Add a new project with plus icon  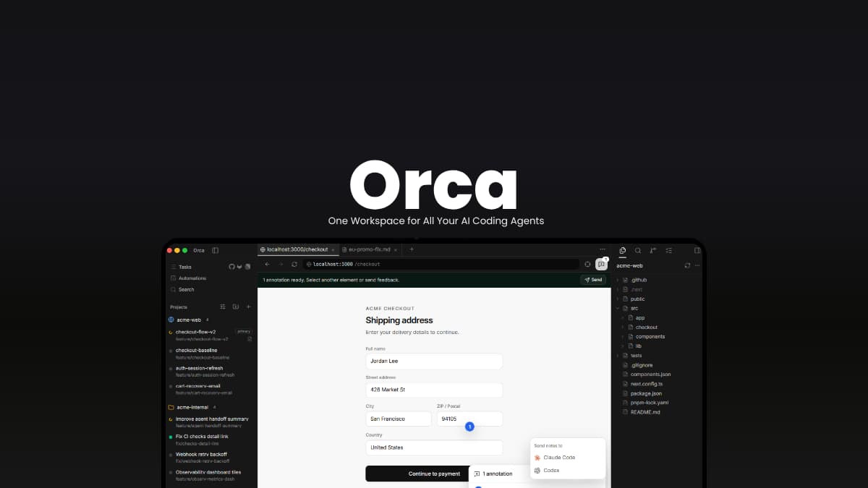pyautogui.click(x=248, y=307)
